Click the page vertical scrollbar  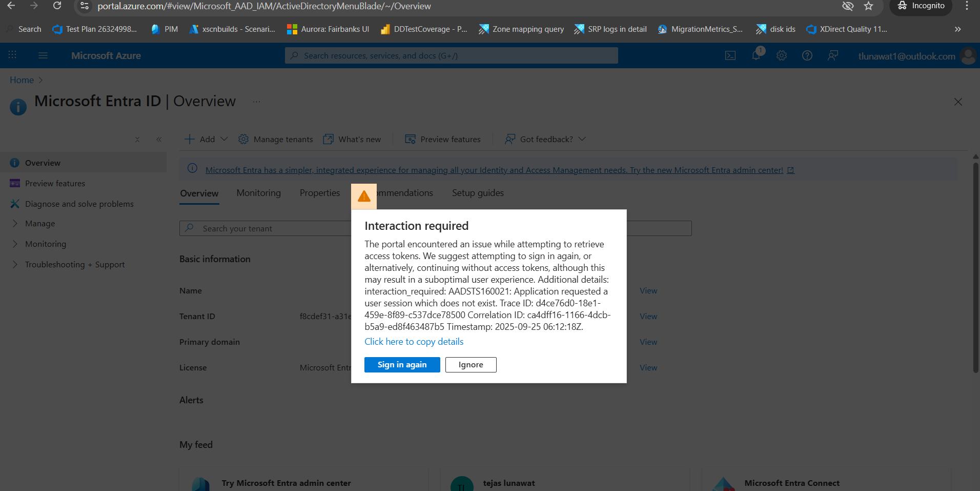pos(976,267)
